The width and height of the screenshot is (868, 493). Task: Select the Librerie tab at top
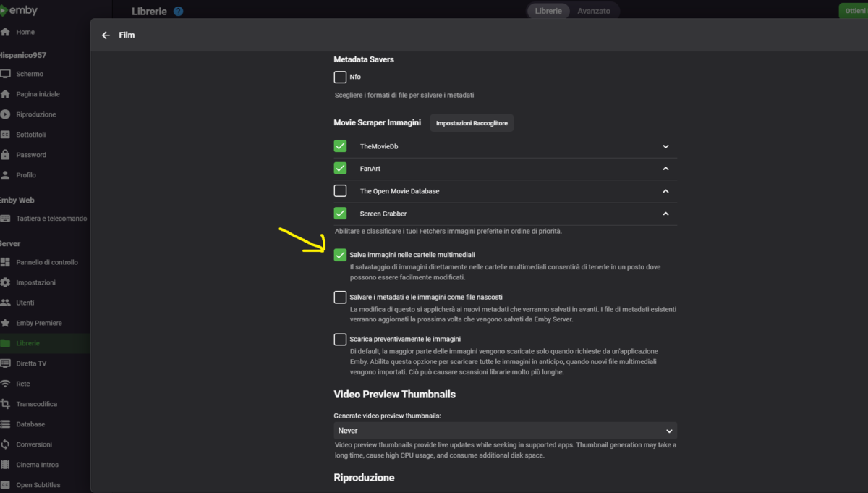pos(548,12)
